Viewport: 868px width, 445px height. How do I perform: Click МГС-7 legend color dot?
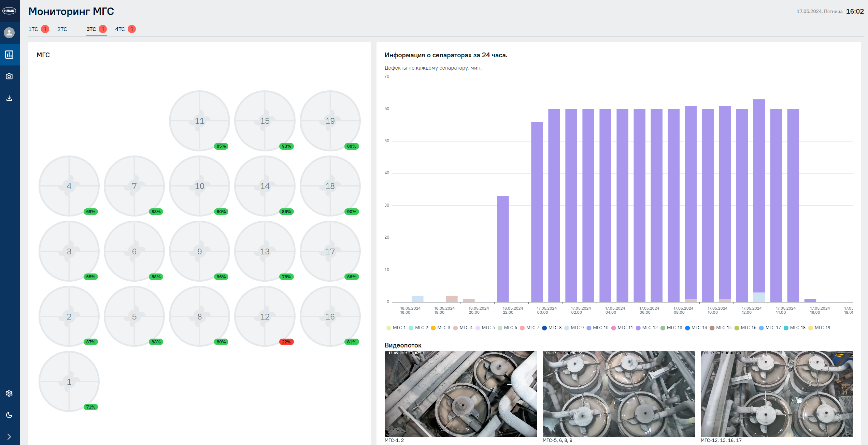point(522,328)
